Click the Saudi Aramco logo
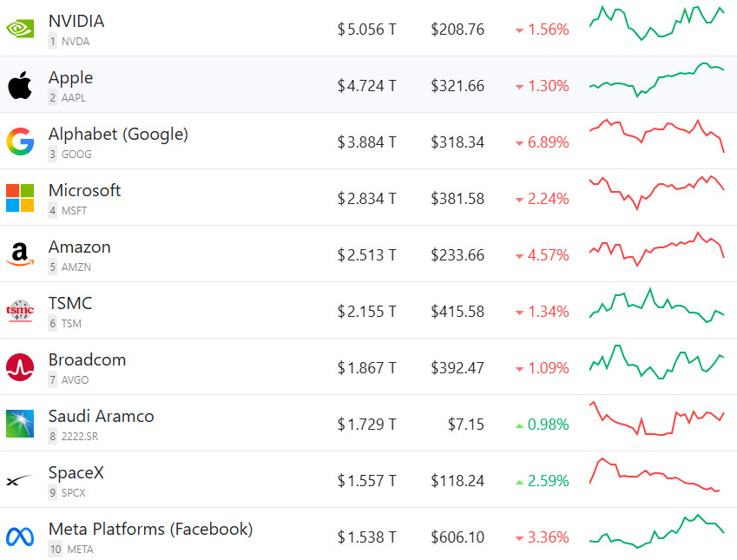The width and height of the screenshot is (737, 560). click(20, 424)
